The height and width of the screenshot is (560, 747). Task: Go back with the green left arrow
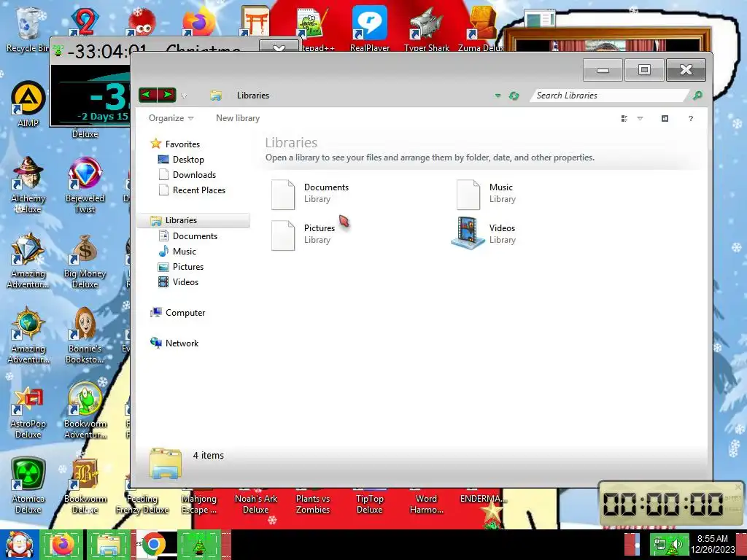tap(147, 95)
